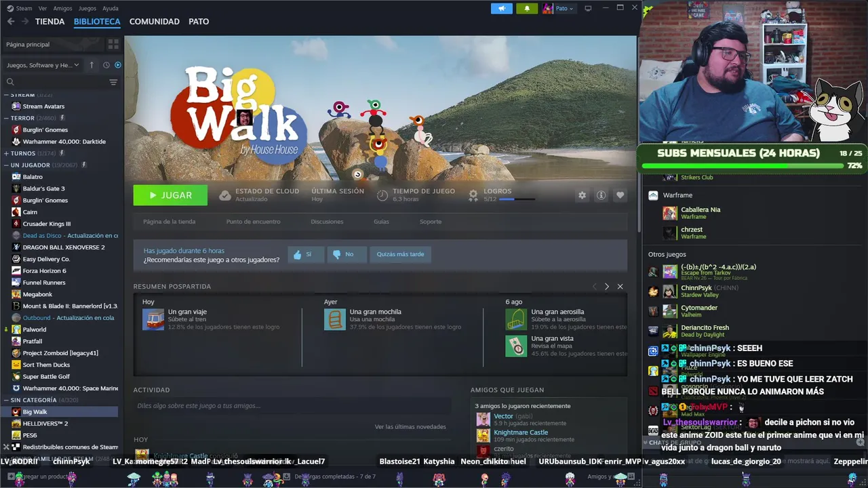868x488 pixels.
Task: Select Palworld in the library list
Action: tap(35, 329)
